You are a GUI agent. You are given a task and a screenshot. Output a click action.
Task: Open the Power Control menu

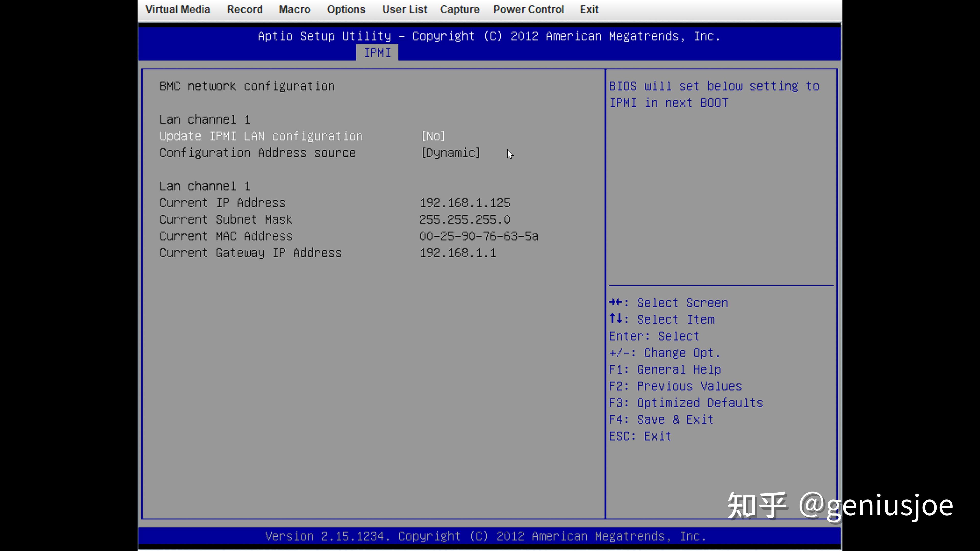point(529,9)
